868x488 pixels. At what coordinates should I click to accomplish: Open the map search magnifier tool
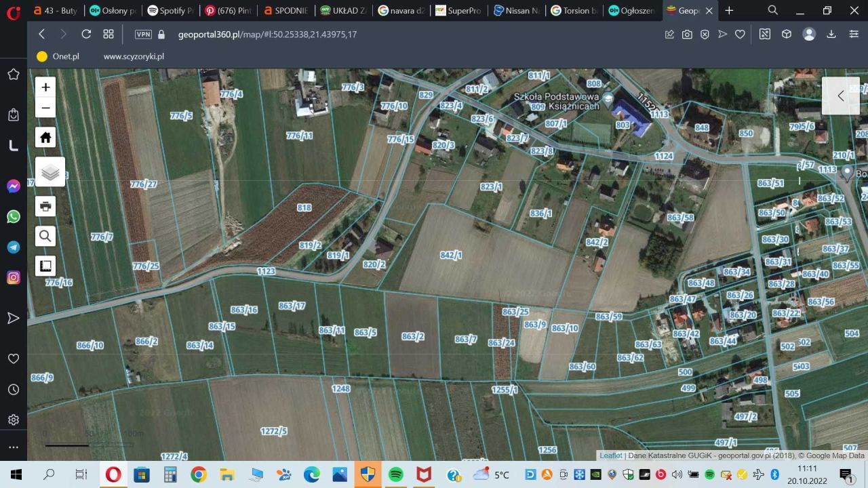45,236
